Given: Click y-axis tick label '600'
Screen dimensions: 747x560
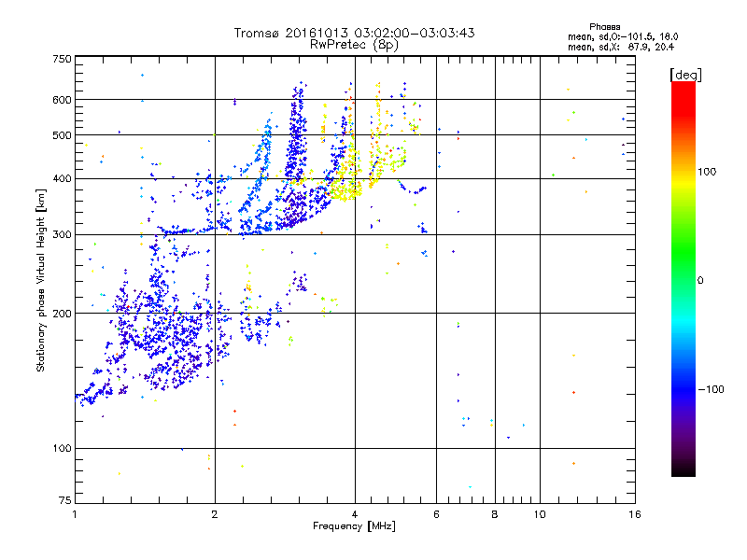Looking at the screenshot, I should 63,100.
